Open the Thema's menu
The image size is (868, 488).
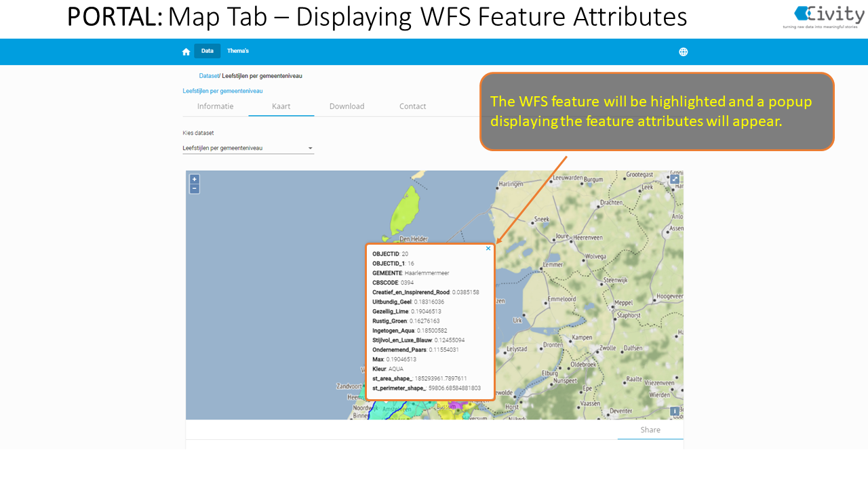(238, 51)
